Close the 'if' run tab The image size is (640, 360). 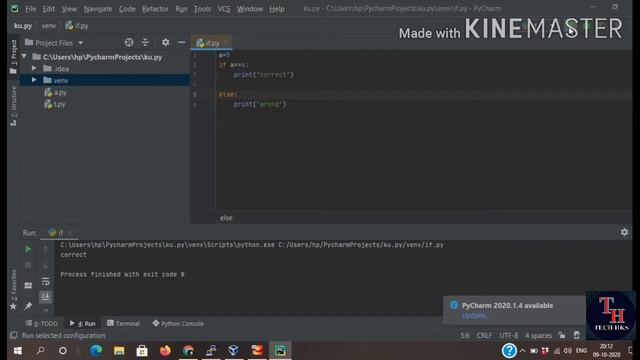click(x=70, y=233)
